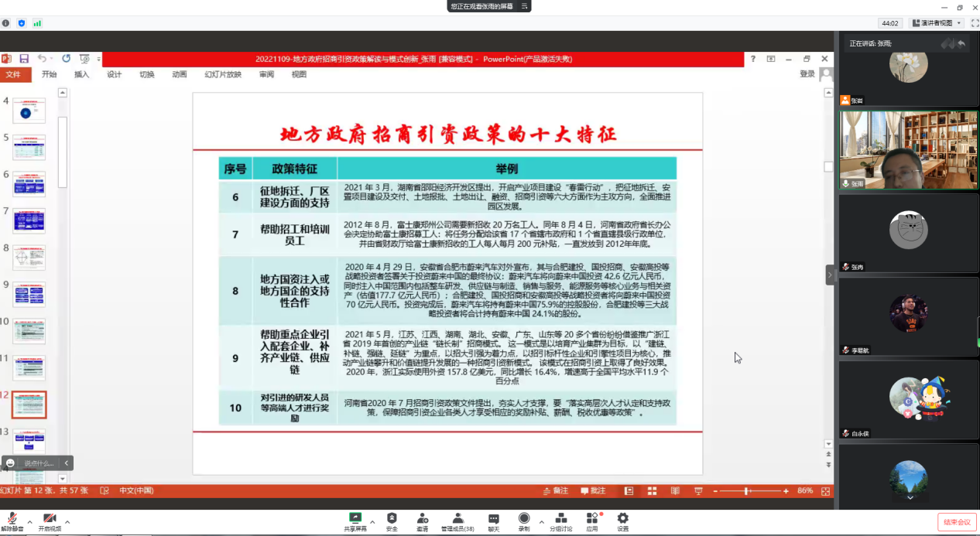
Task: Open the 审阅 review tab
Action: click(x=266, y=74)
